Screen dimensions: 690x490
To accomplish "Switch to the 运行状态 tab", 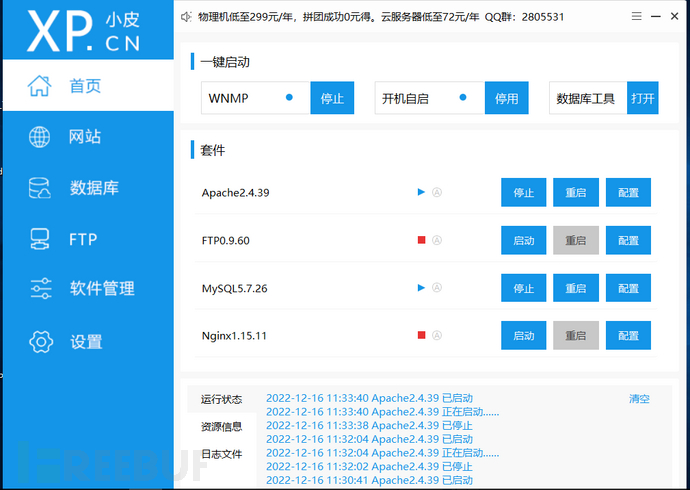I will tap(222, 399).
